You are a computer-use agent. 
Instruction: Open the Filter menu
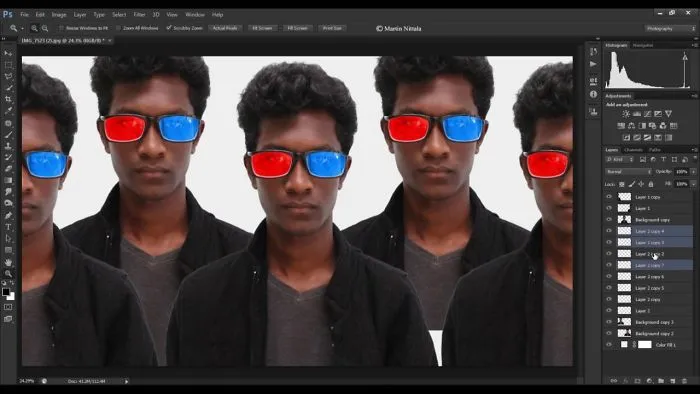pyautogui.click(x=139, y=15)
